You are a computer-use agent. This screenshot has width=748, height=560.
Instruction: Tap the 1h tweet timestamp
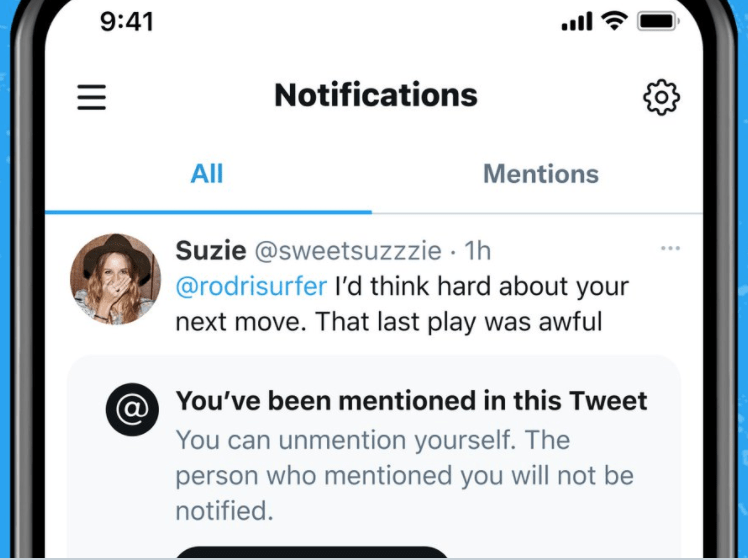coord(478,250)
